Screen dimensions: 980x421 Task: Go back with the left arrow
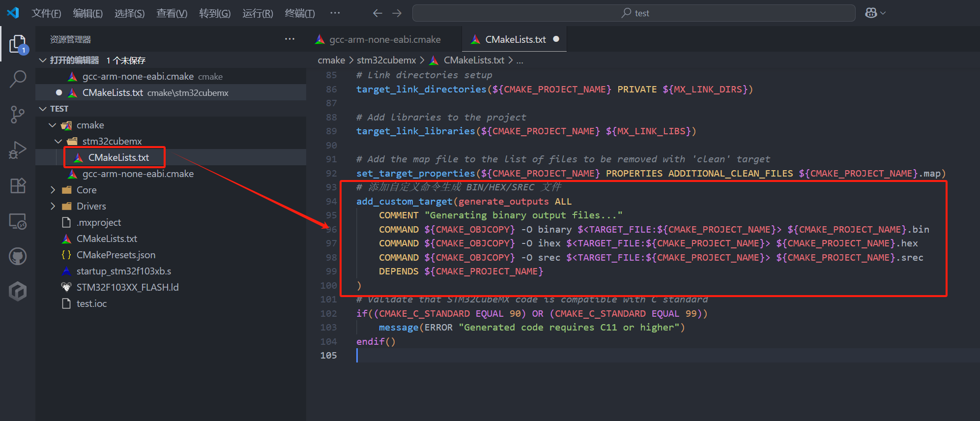point(377,13)
